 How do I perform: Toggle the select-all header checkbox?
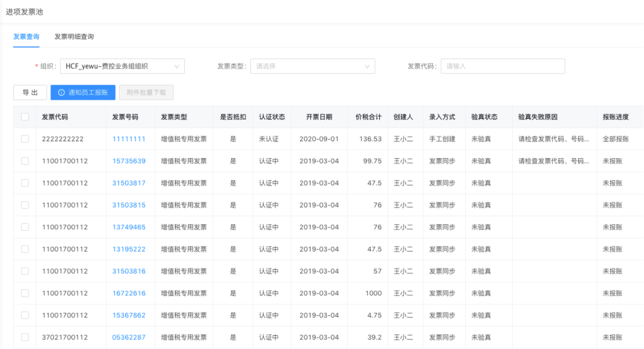(25, 117)
